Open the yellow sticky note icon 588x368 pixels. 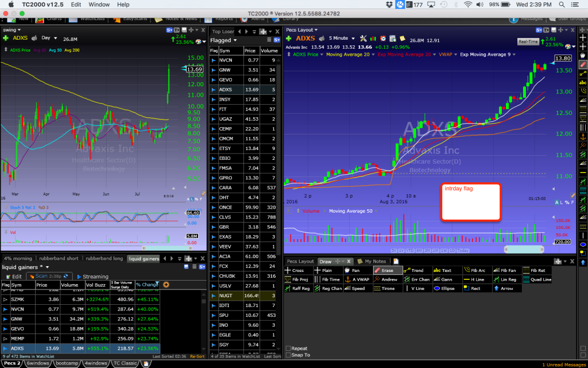(x=403, y=39)
